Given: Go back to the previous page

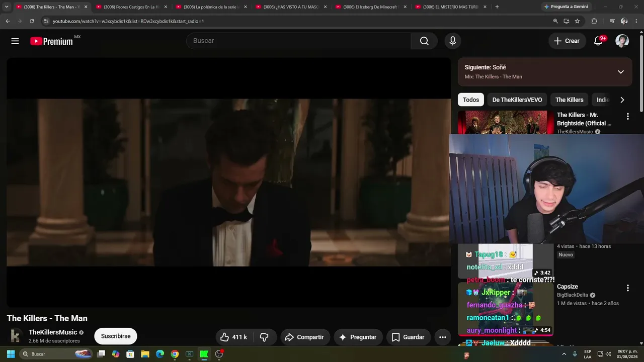Looking at the screenshot, I should (x=8, y=21).
